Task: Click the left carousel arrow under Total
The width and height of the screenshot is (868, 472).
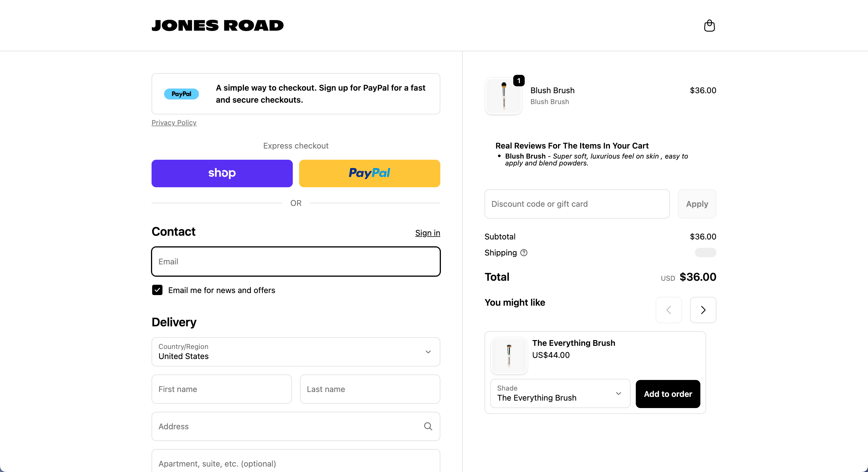Action: tap(669, 310)
